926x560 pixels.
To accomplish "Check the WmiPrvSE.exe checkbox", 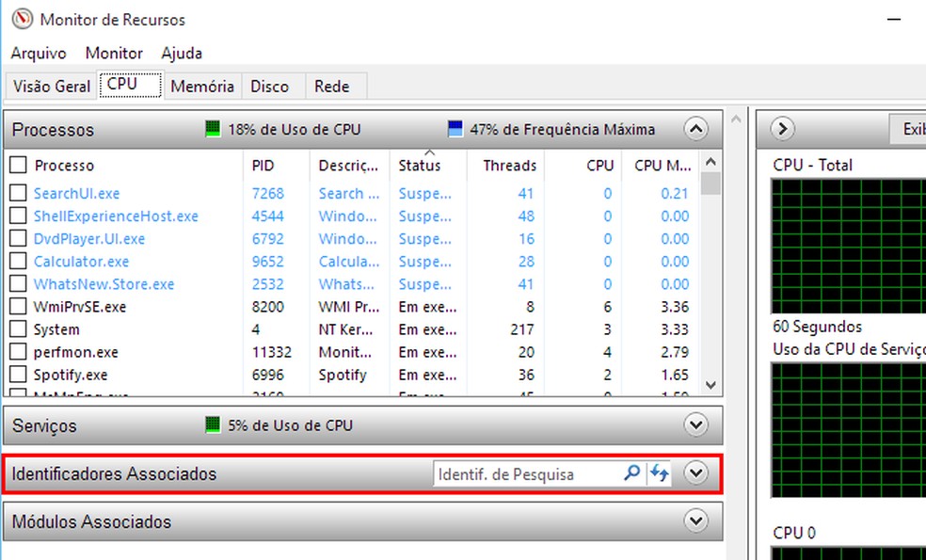I will pyautogui.click(x=18, y=306).
